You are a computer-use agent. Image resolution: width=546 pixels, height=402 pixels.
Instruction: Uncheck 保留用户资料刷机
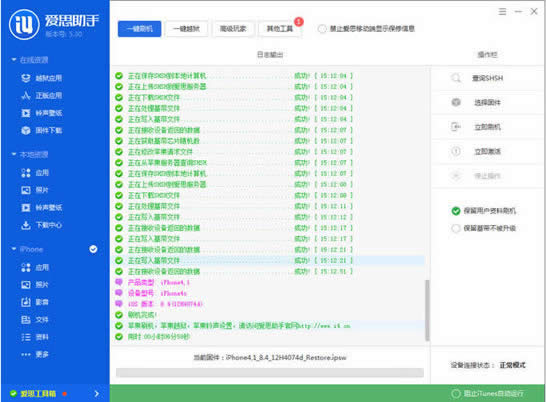[x=455, y=211]
